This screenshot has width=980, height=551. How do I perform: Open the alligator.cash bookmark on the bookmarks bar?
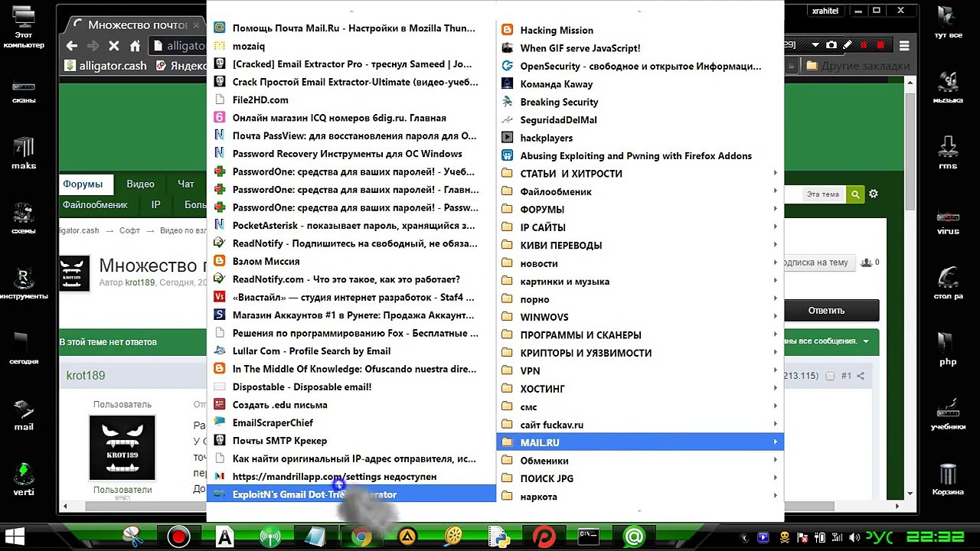pos(105,66)
